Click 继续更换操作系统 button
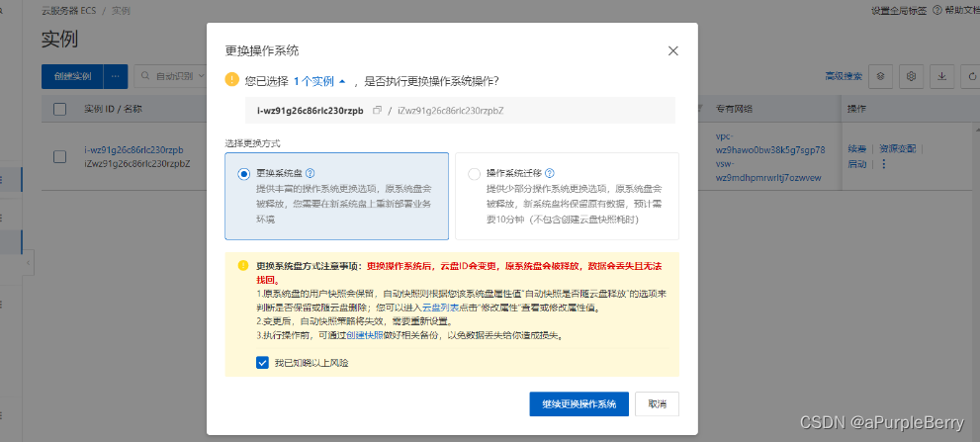This screenshot has width=980, height=442. (579, 403)
